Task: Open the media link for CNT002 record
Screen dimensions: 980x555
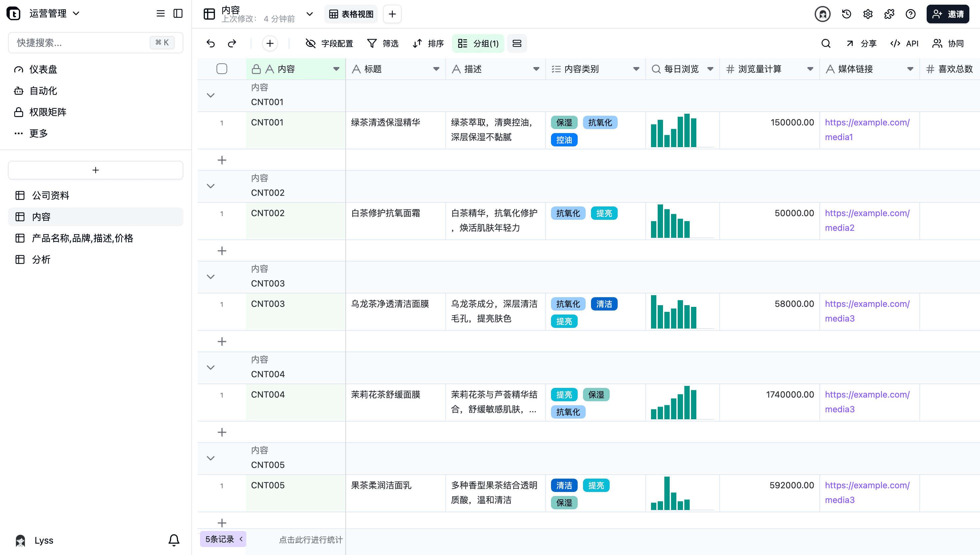Action: point(867,220)
